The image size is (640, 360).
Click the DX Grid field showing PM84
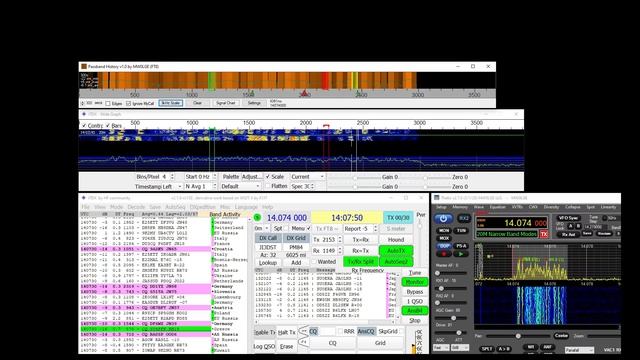(x=296, y=247)
